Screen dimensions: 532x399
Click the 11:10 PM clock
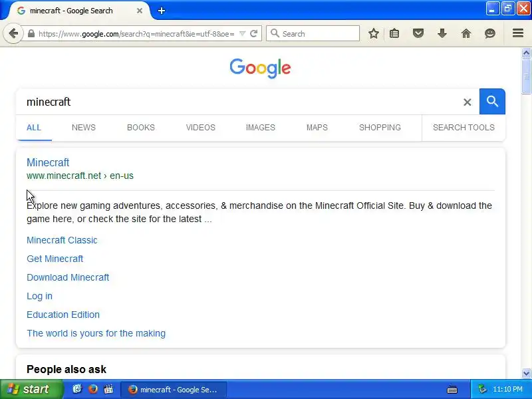tap(507, 389)
